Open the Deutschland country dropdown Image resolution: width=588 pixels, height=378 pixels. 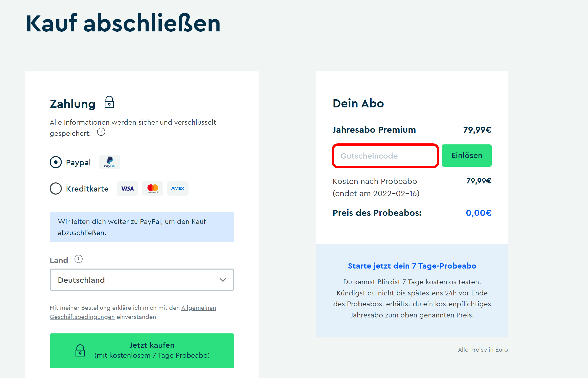142,280
